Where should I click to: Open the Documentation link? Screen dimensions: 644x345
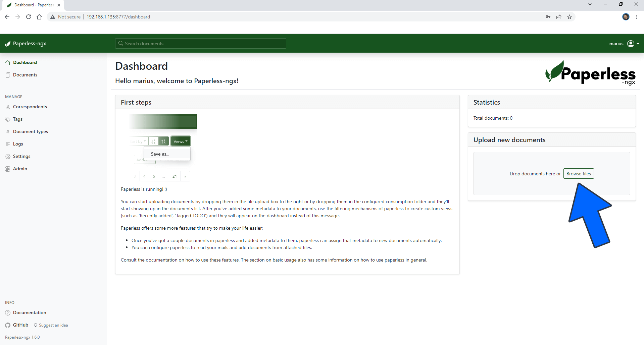pyautogui.click(x=30, y=312)
